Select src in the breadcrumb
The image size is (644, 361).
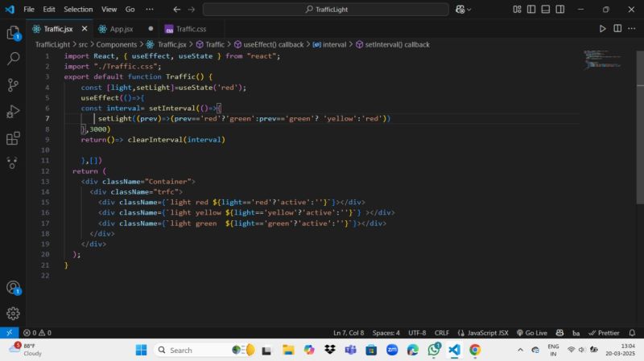point(83,44)
